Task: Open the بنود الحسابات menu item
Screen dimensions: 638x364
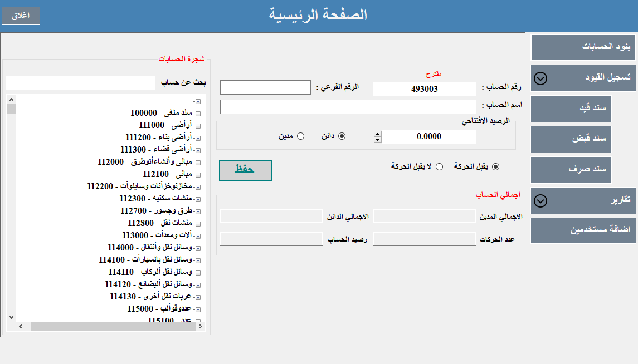Action: pyautogui.click(x=583, y=47)
